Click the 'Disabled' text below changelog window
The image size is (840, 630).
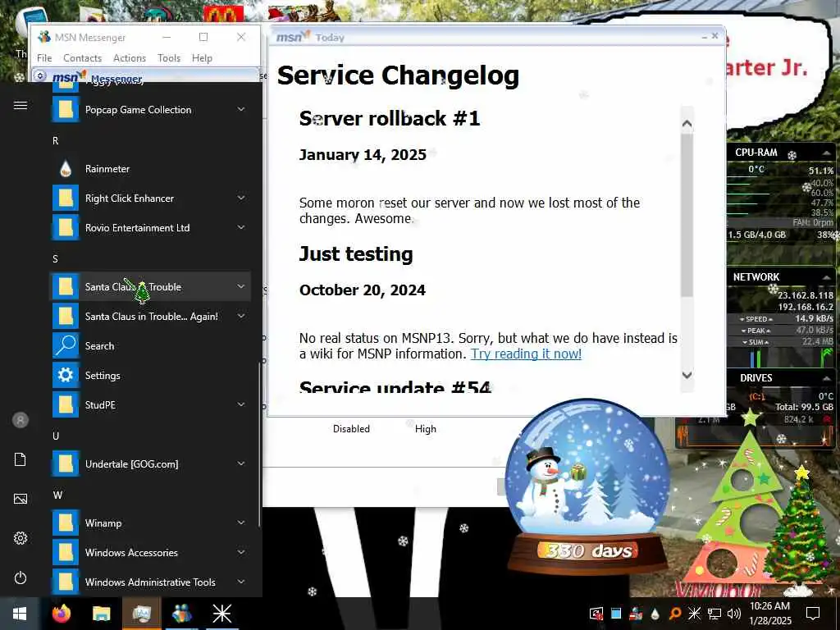coord(351,428)
